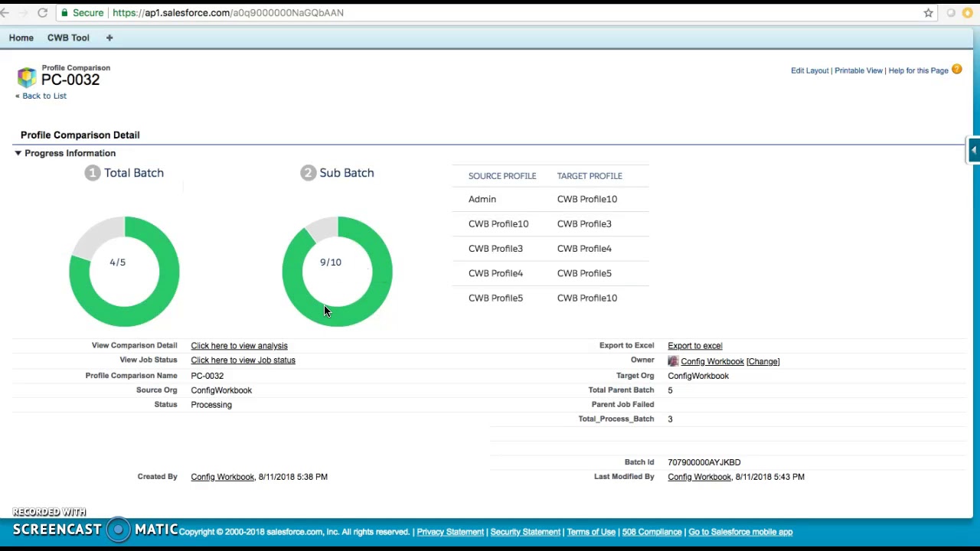Click CWB Profile4 in source column
Screen dimensions: 980x551
pos(495,273)
